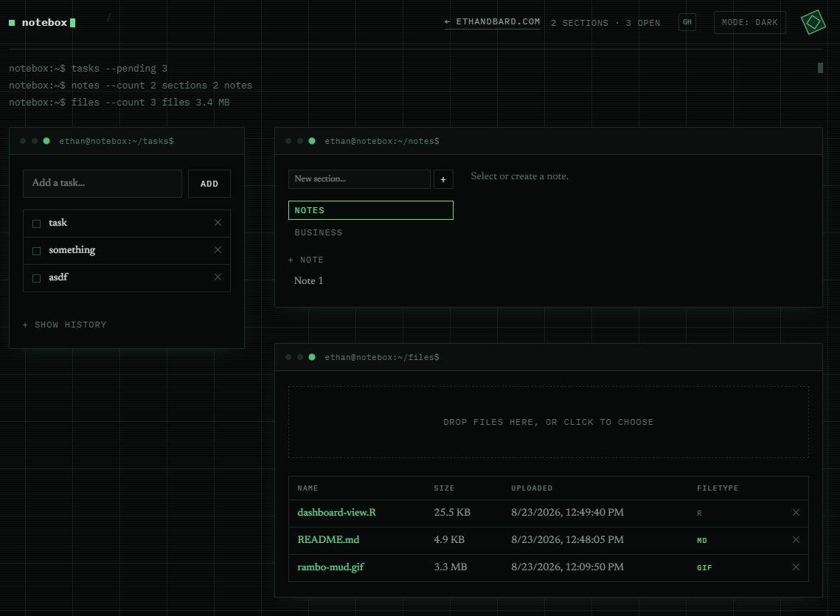840x616 pixels.
Task: Click the ADD task button
Action: (209, 184)
